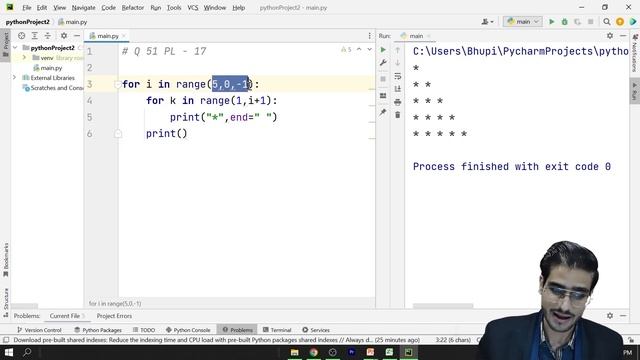Print the run console output
Viewport: 640px width, 360px height.
tap(398, 102)
